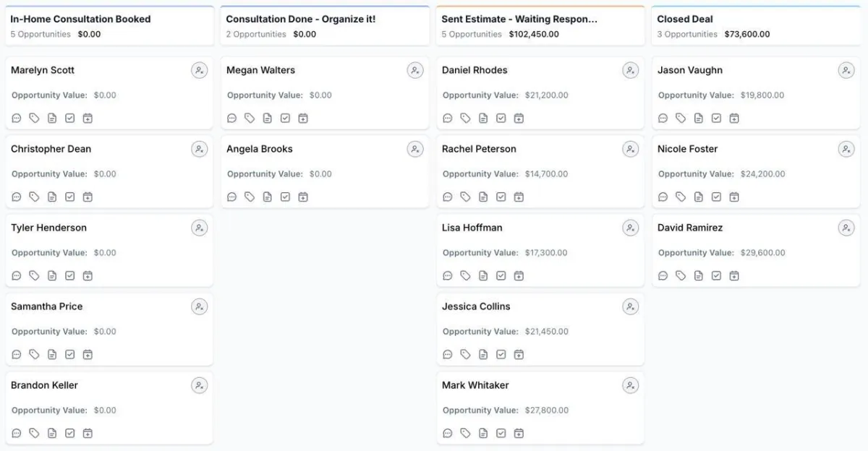Click the Closed Deal column header
Viewport: 868px width, 451px height.
pyautogui.click(x=684, y=20)
